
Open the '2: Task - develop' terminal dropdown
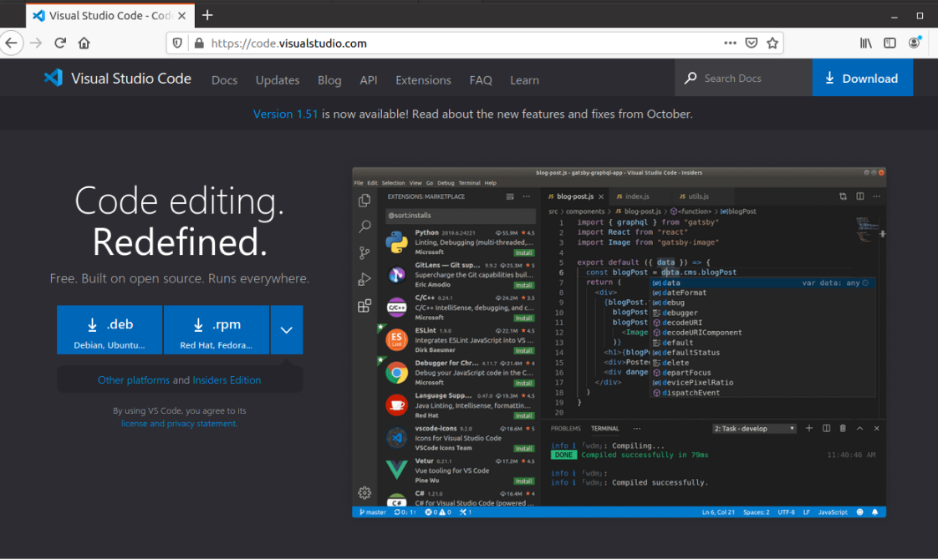(x=753, y=427)
